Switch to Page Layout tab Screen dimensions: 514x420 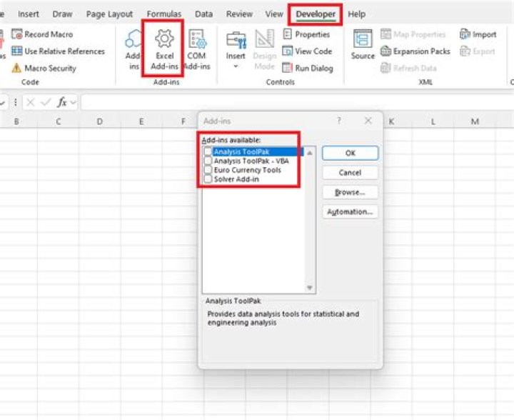109,14
